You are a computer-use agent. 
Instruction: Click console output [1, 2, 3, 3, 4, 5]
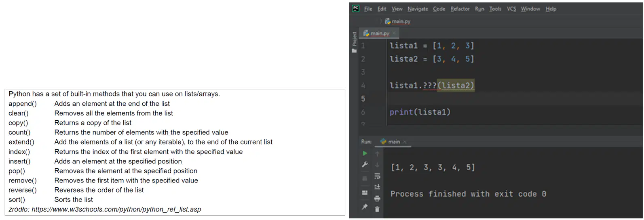433,168
